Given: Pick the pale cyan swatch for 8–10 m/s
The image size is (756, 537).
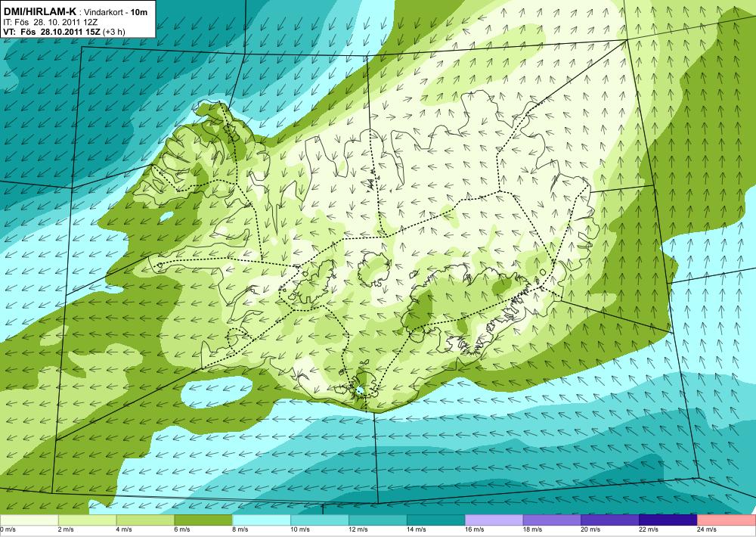Looking at the screenshot, I should click(262, 520).
